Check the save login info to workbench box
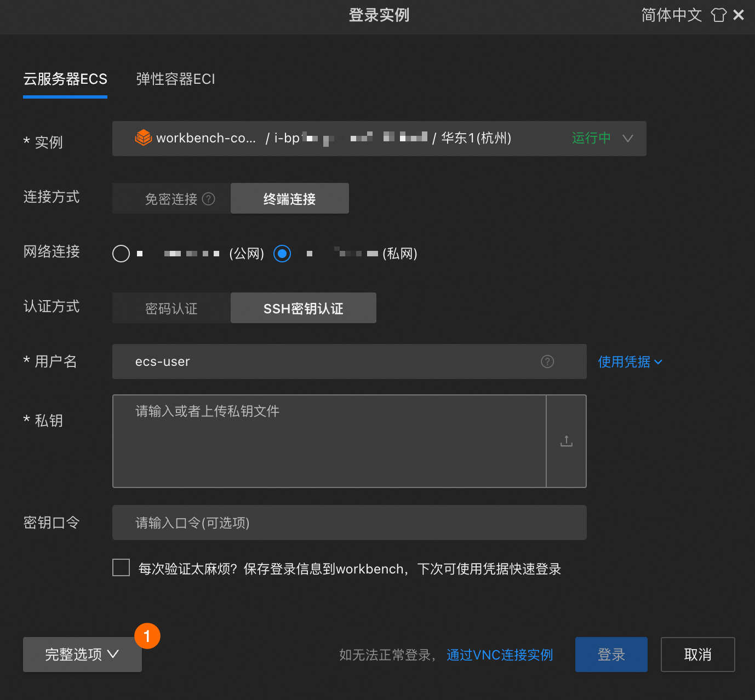The width and height of the screenshot is (755, 700). coord(121,567)
